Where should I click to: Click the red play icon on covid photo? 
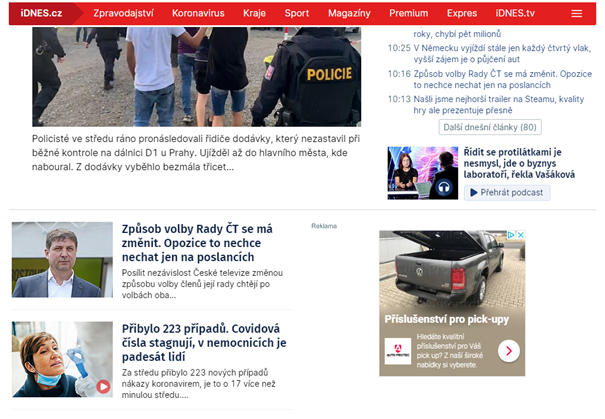(x=103, y=386)
